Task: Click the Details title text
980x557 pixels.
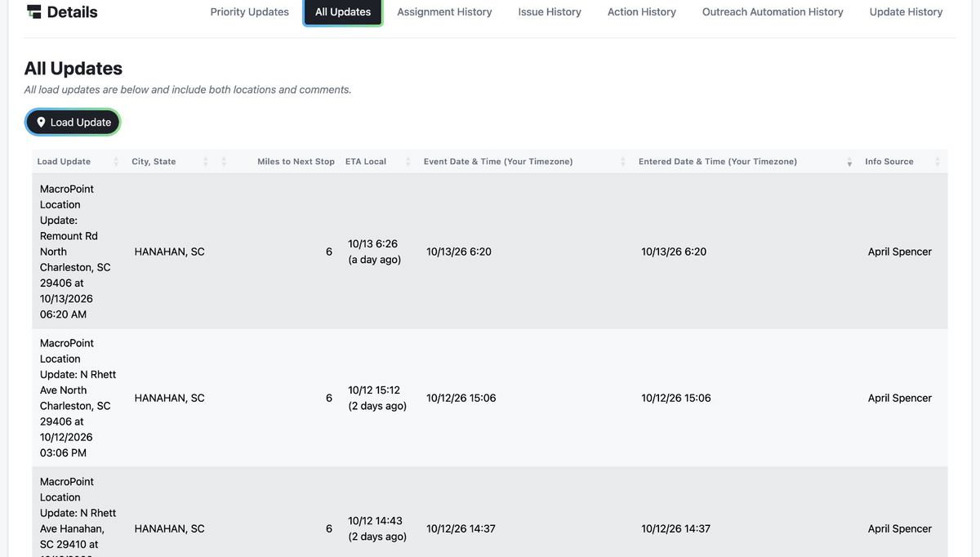Action: (x=72, y=12)
